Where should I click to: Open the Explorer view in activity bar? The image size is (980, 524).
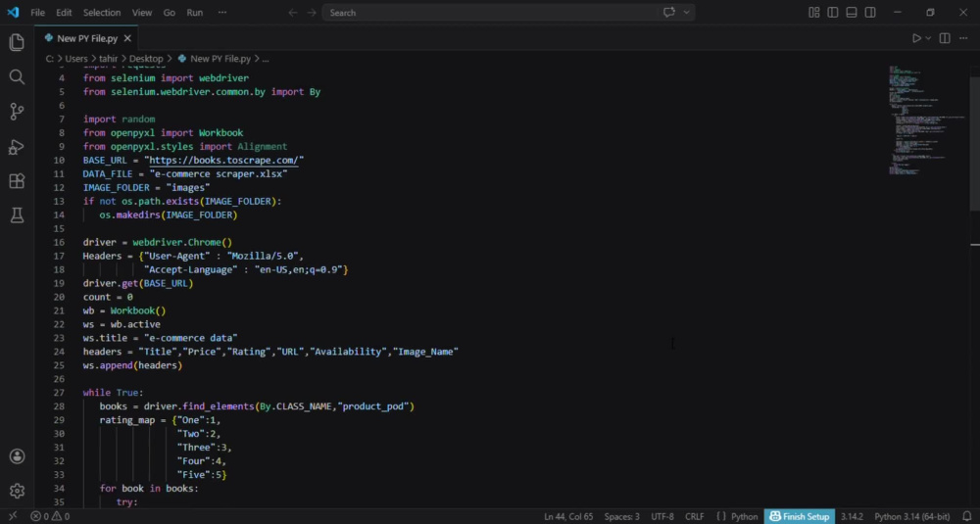pyautogui.click(x=17, y=42)
